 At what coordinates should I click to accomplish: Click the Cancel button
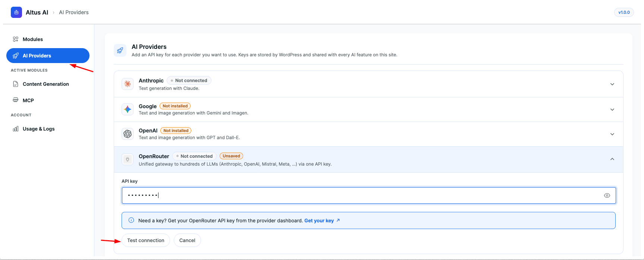[187, 240]
